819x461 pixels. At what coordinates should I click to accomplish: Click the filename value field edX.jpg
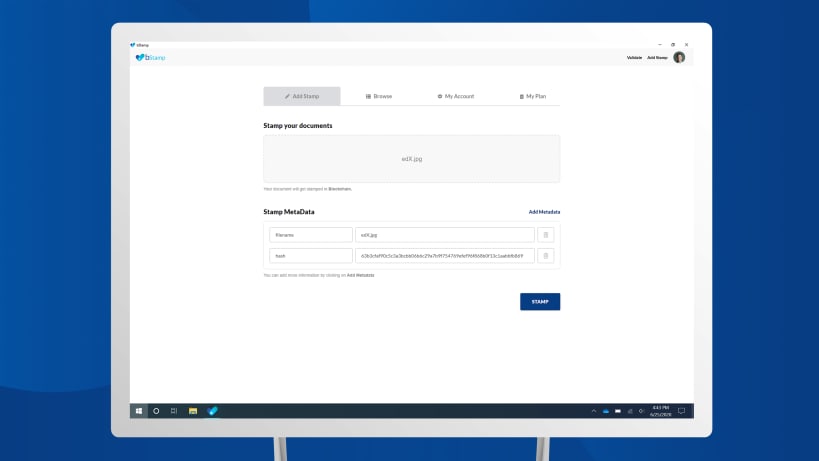[445, 235]
